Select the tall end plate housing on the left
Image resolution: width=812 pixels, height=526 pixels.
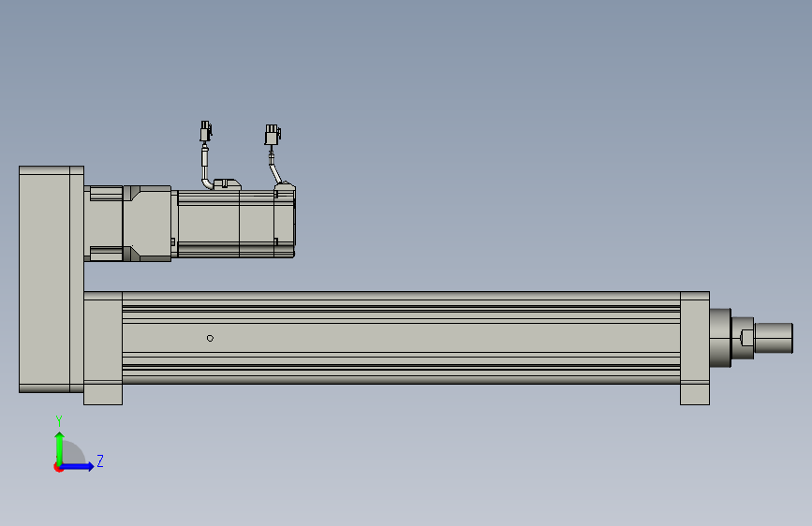tap(52, 279)
